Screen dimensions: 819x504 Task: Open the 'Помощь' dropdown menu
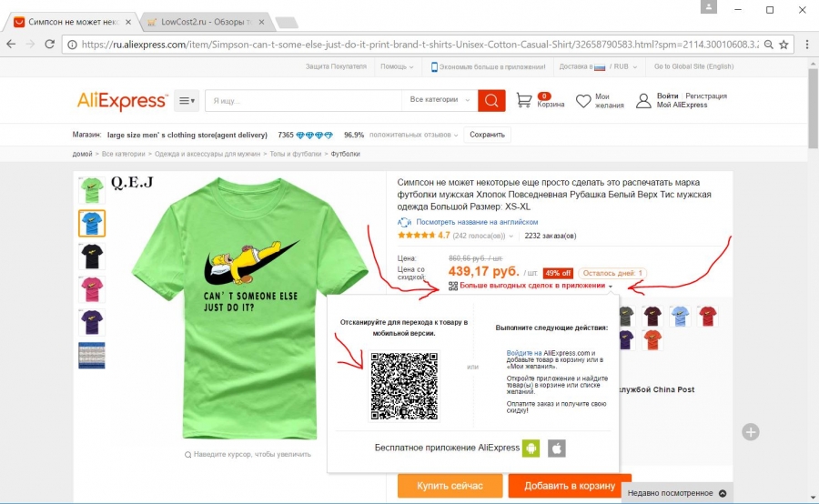pos(397,66)
